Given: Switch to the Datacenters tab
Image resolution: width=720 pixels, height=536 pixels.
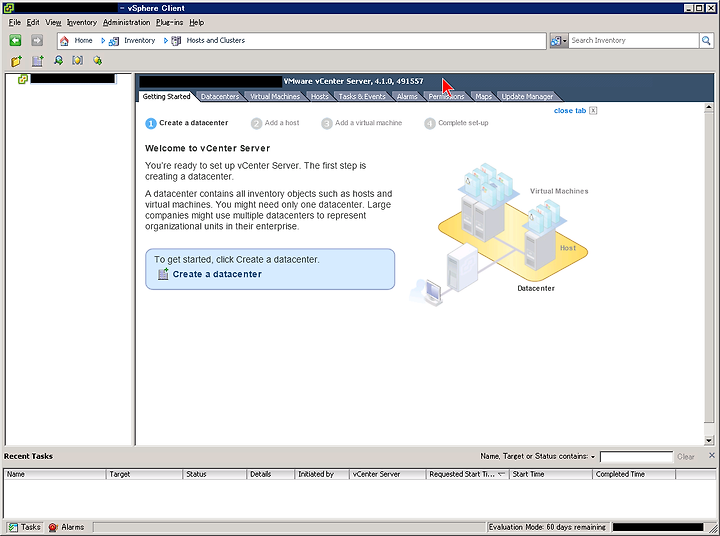Looking at the screenshot, I should 220,96.
